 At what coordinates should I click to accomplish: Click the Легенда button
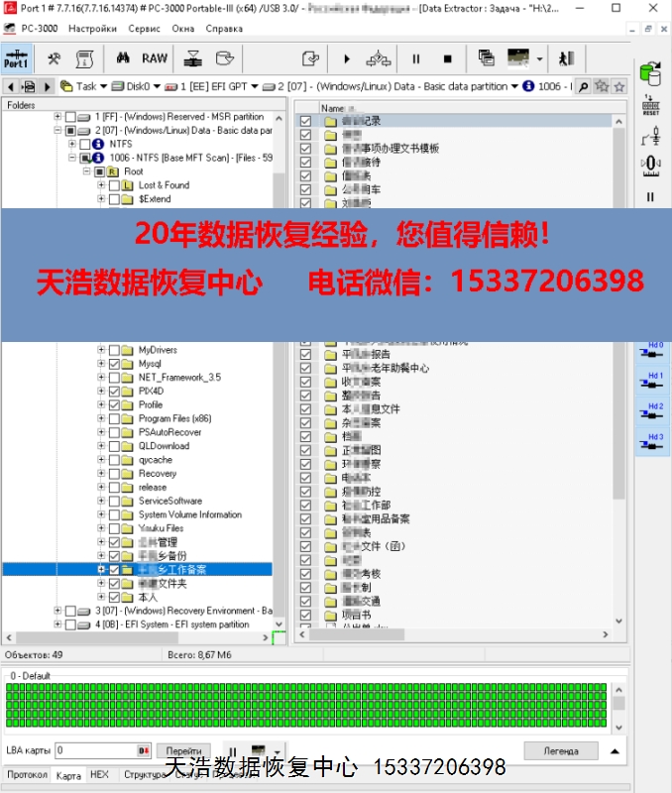click(560, 750)
